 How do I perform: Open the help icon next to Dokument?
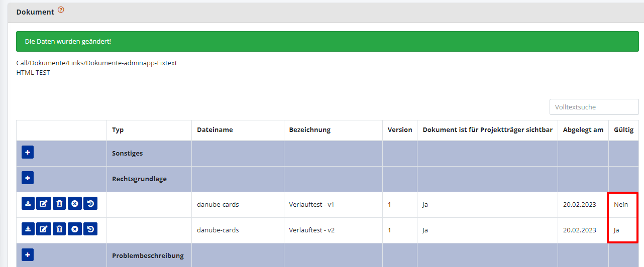[x=61, y=10]
